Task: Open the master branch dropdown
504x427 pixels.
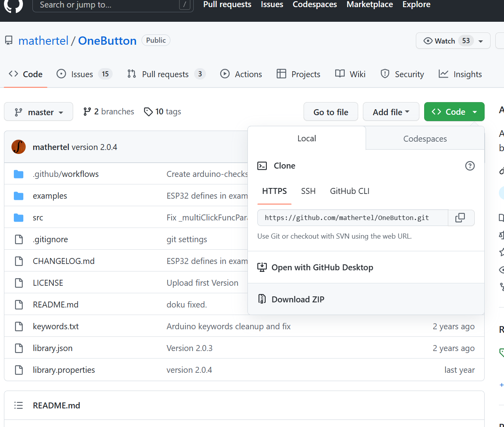Action: (38, 112)
